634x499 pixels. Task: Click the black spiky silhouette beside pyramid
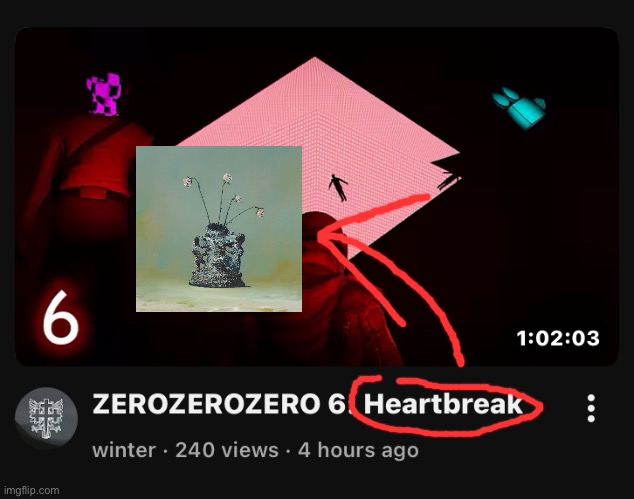[446, 173]
